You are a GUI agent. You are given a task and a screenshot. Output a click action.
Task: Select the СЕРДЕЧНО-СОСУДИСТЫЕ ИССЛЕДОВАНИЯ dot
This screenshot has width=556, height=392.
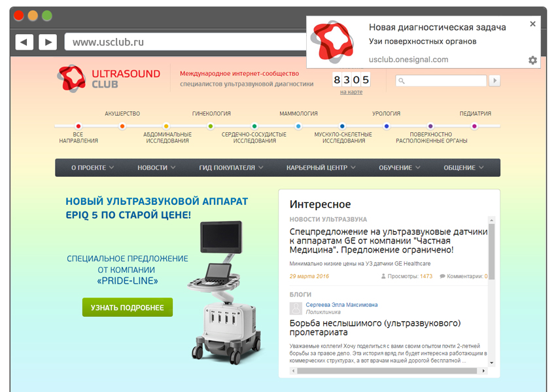254,126
